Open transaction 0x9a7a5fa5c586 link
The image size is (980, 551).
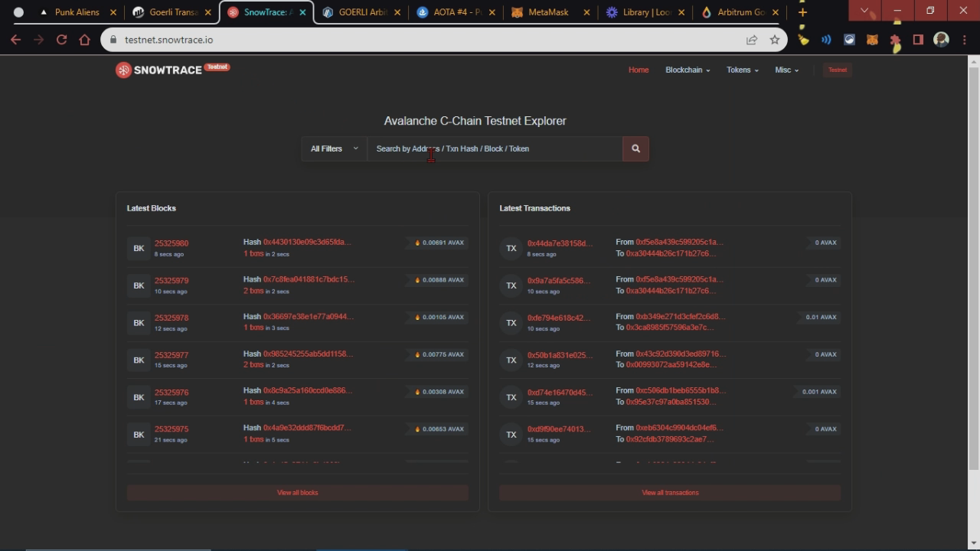point(560,281)
